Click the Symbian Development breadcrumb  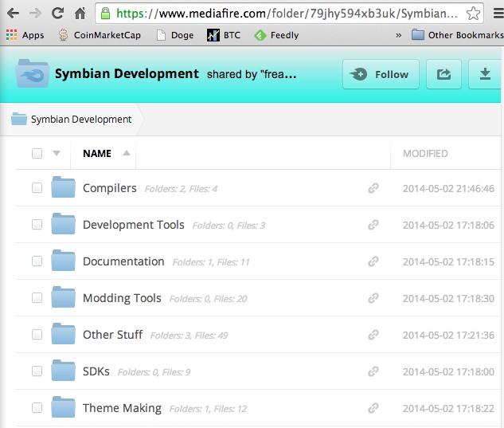click(x=72, y=119)
